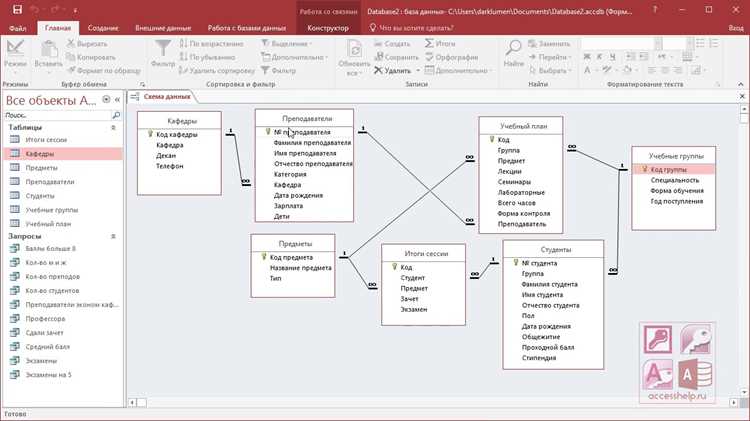This screenshot has height=421, width=750.
Task: Switch to the Home (Главная) tab
Action: [x=58, y=28]
